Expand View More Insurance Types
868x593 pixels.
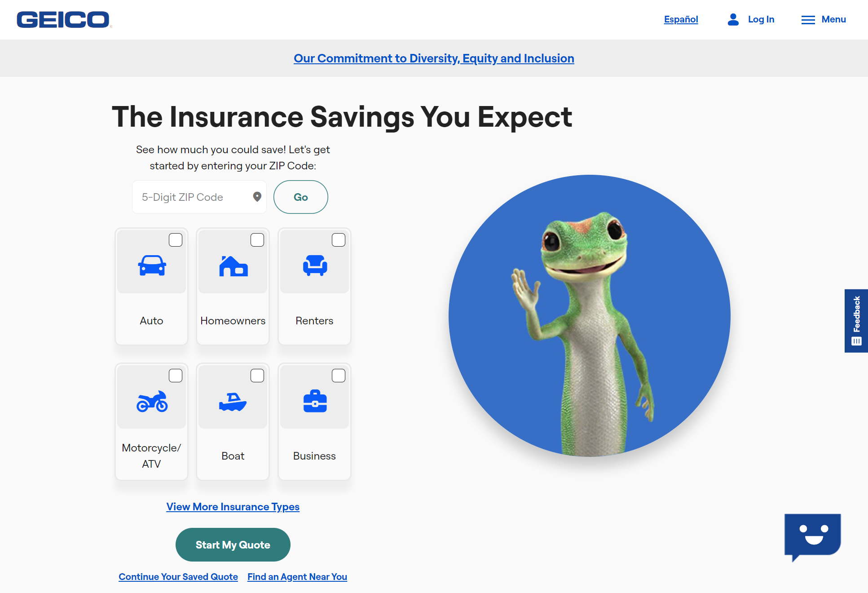point(233,506)
